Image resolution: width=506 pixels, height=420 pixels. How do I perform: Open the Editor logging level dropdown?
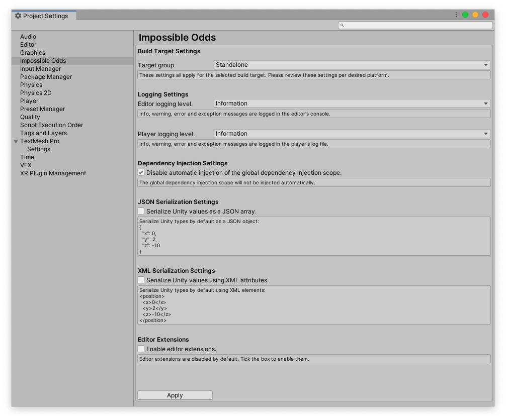352,103
